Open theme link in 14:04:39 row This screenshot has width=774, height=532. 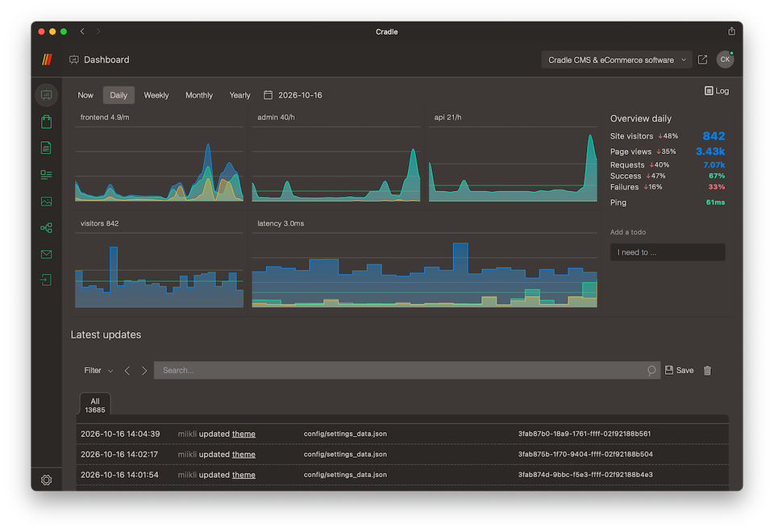tap(243, 434)
